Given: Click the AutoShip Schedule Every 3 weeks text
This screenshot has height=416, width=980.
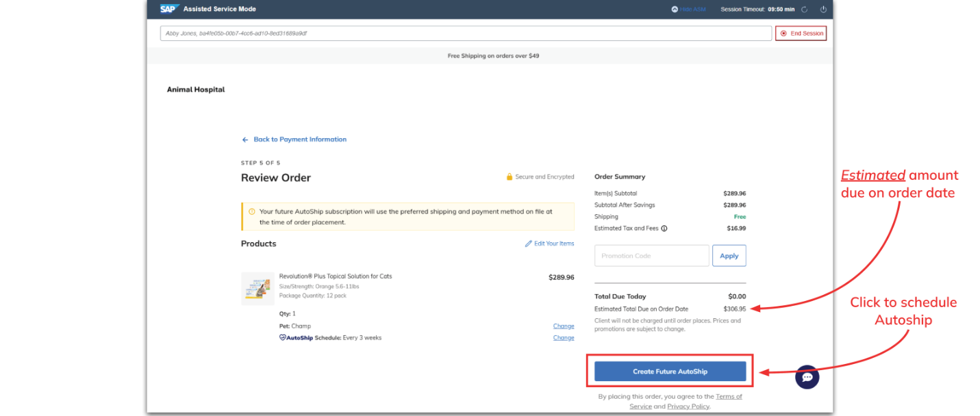Looking at the screenshot, I should (331, 338).
